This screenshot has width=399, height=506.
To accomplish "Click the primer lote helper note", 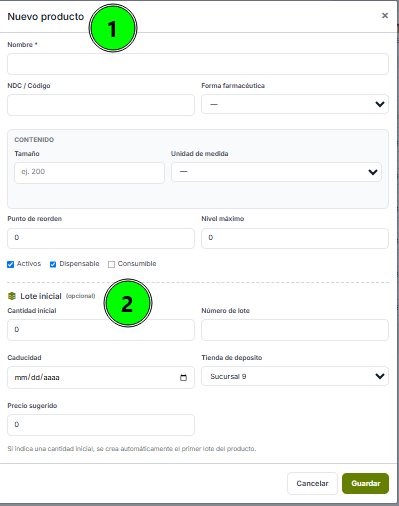I will (x=132, y=449).
